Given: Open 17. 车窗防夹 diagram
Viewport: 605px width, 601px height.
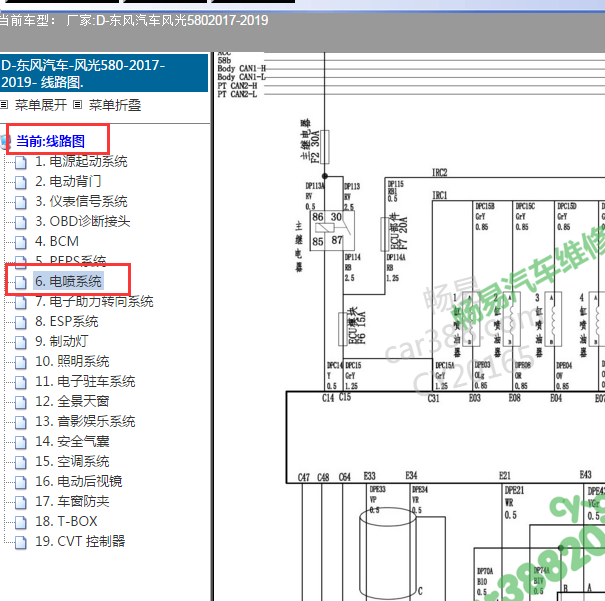Looking at the screenshot, I should pos(72,501).
